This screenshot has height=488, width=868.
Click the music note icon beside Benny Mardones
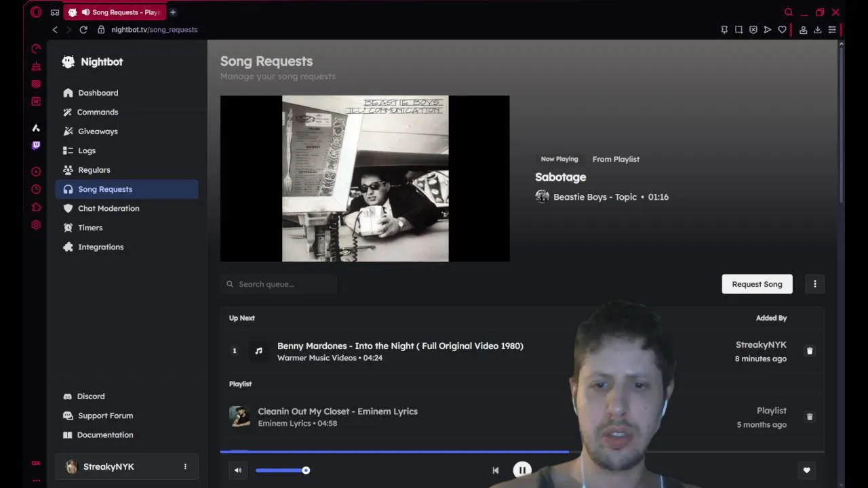pyautogui.click(x=258, y=351)
